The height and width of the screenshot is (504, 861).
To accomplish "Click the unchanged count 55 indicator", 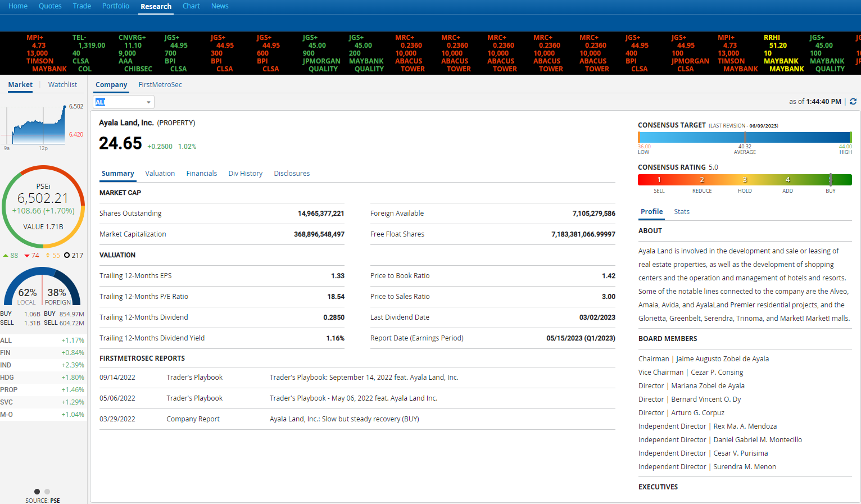I will (53, 255).
